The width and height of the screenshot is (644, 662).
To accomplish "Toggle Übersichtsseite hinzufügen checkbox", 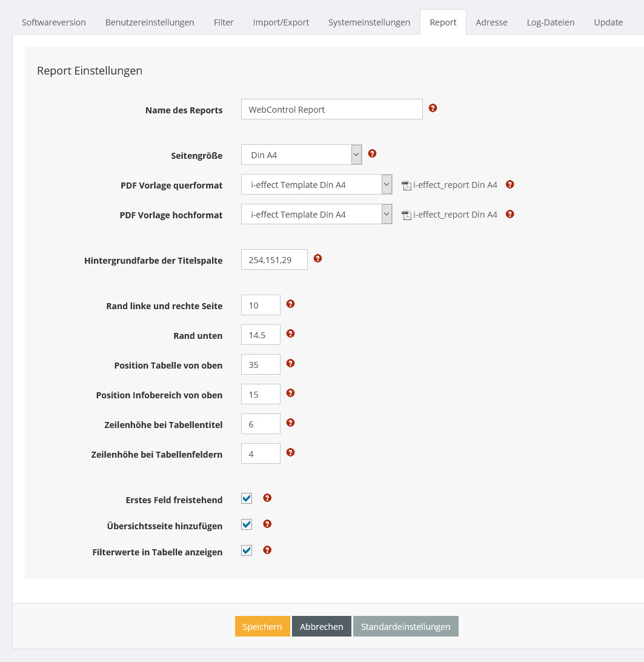I will click(247, 525).
